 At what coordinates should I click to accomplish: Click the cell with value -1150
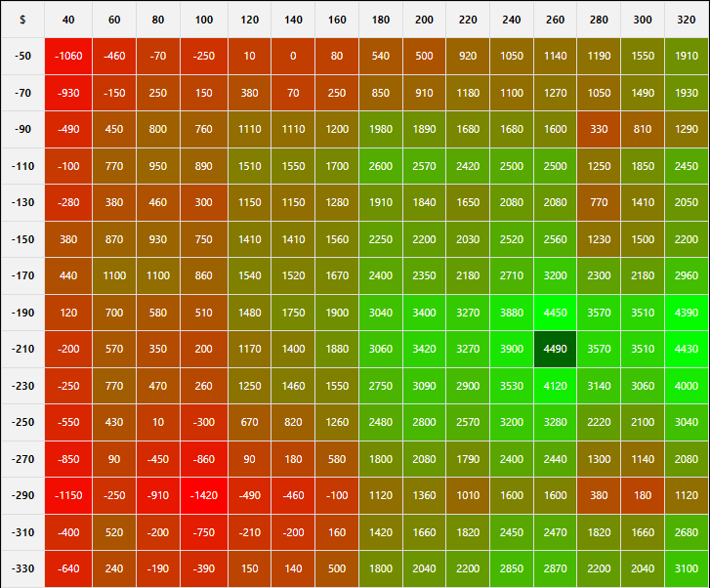tap(68, 495)
